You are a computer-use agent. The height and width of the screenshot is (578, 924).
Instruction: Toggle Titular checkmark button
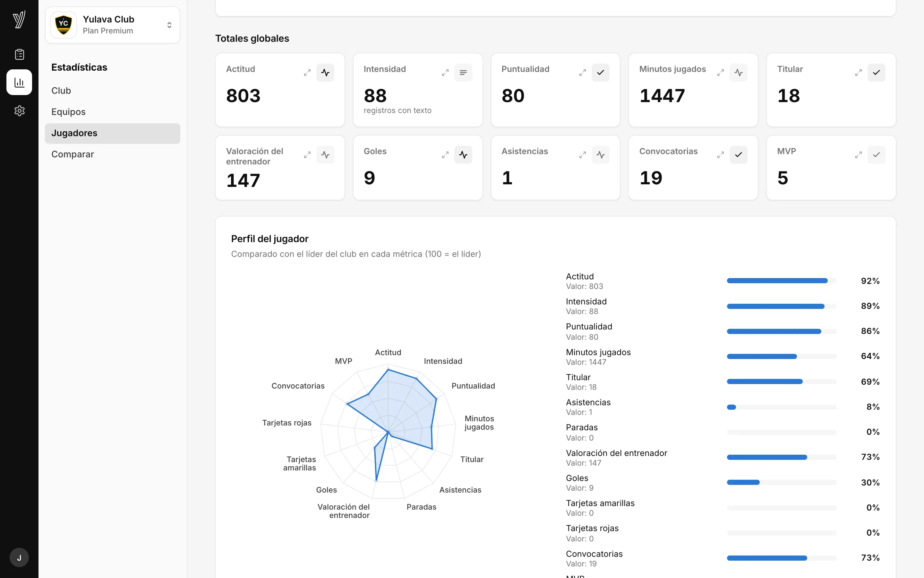pos(876,73)
